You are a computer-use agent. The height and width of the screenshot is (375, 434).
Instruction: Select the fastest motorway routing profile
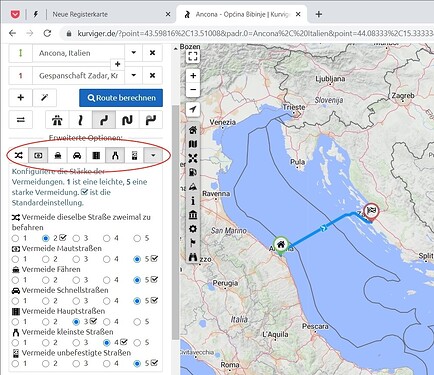pos(57,120)
